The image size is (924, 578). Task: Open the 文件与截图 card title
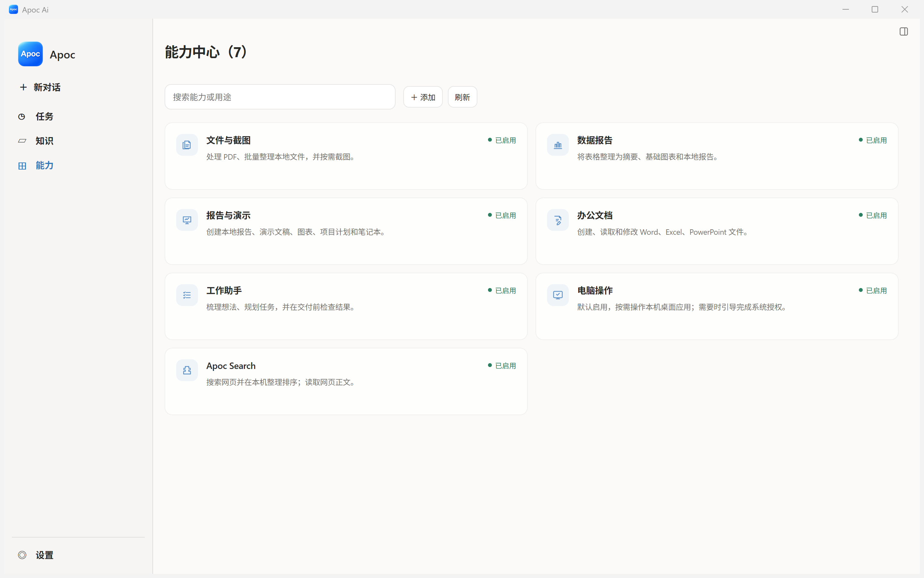(x=228, y=140)
